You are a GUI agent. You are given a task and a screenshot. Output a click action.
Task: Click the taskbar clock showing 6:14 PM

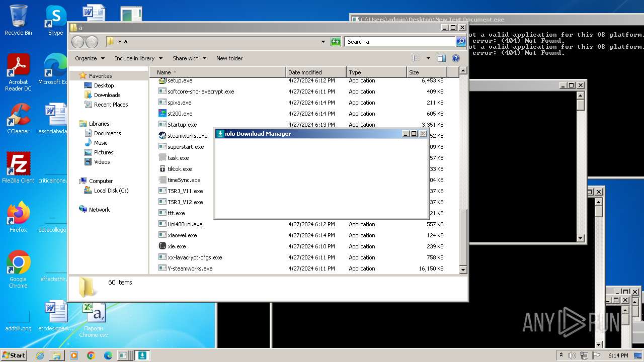point(618,355)
